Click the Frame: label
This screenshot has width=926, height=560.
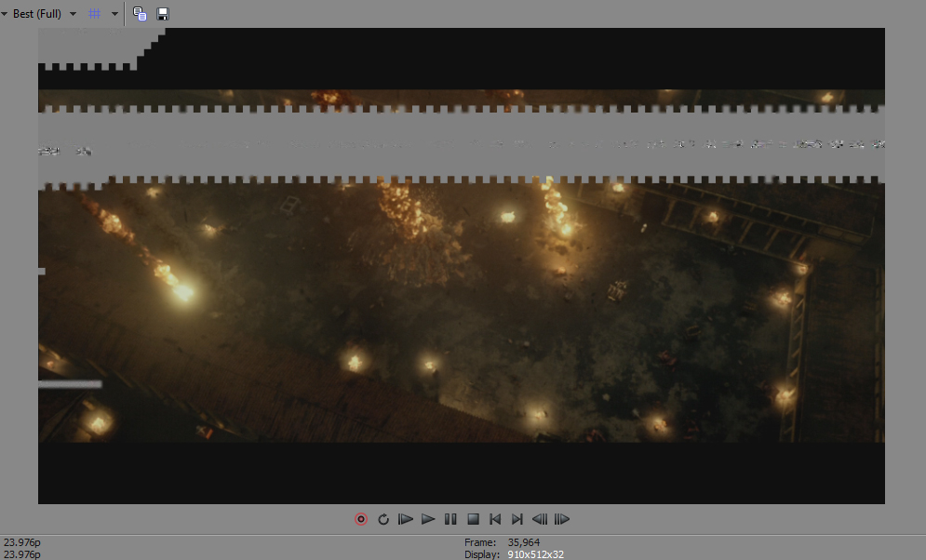click(480, 542)
